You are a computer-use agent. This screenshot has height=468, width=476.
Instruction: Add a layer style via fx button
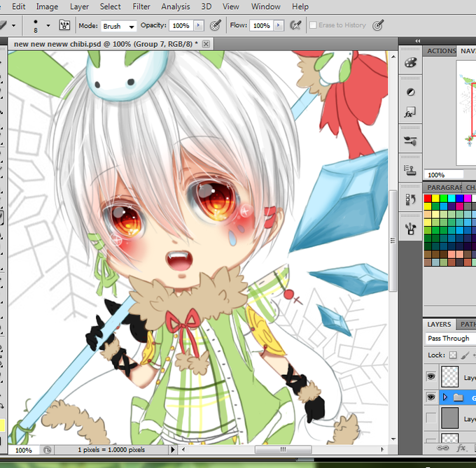coord(461,448)
